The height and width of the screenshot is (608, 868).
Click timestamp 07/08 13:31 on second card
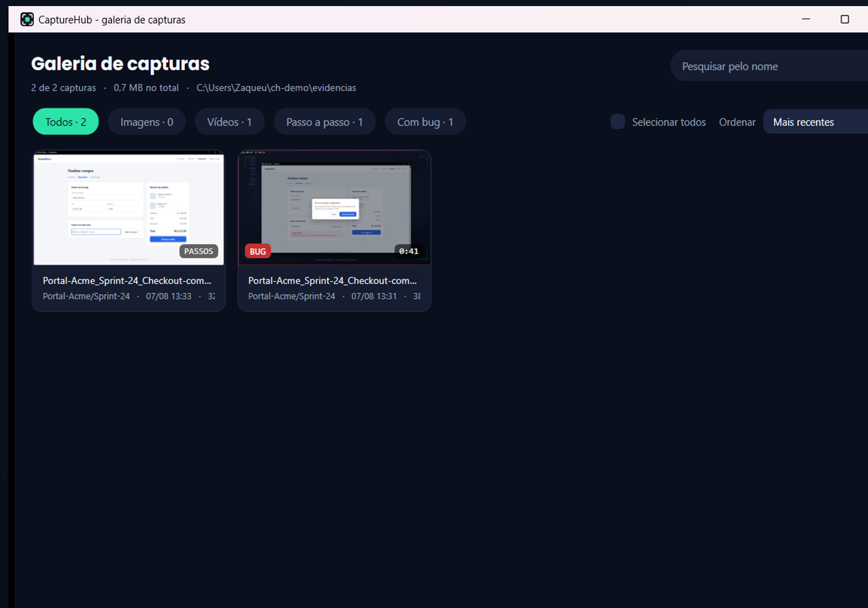point(374,296)
